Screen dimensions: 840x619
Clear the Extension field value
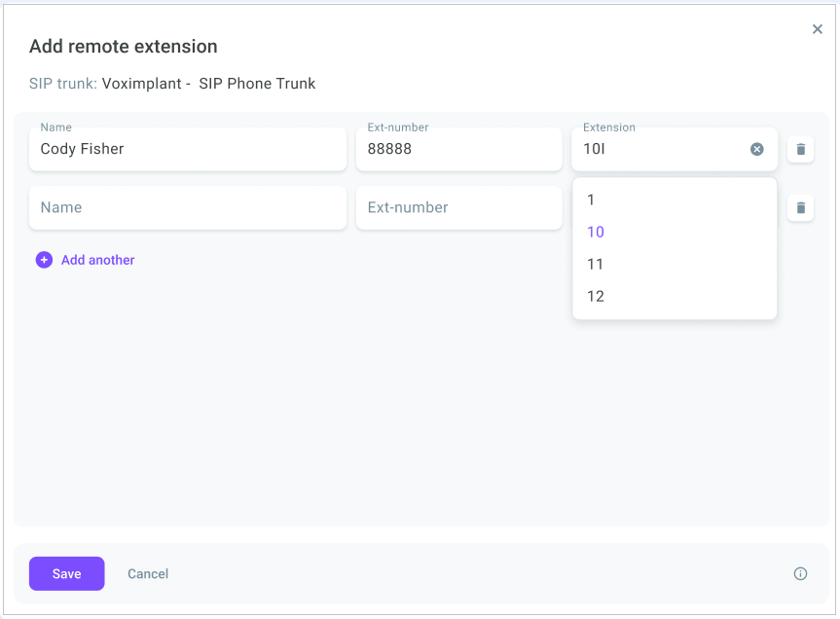756,149
